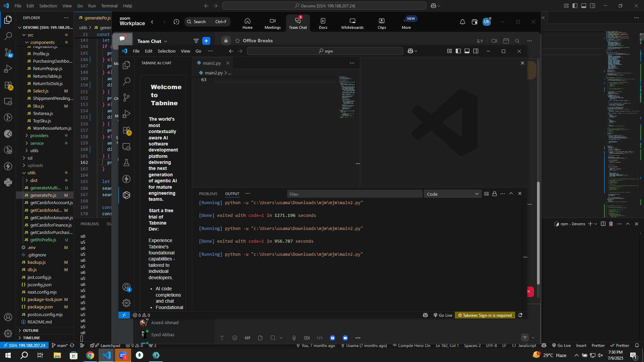Open Zoom notifications bell
Screen dimensions: 644x362
pos(462,22)
